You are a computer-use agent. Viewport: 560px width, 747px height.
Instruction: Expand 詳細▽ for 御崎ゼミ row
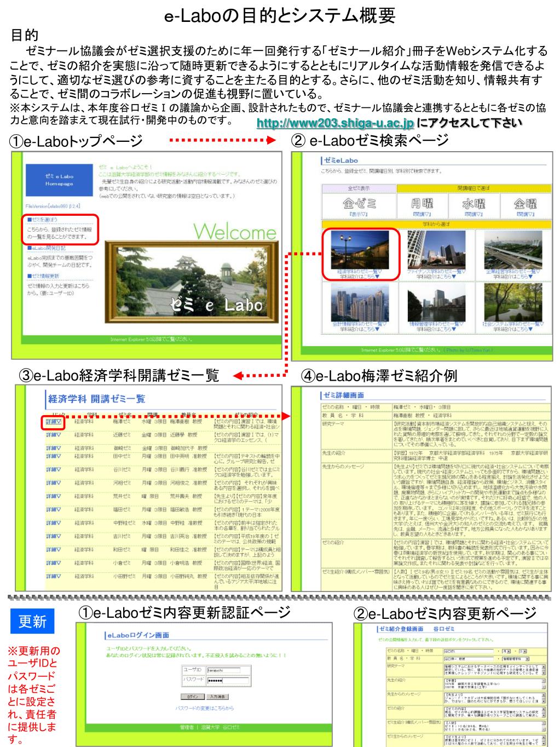(x=53, y=448)
